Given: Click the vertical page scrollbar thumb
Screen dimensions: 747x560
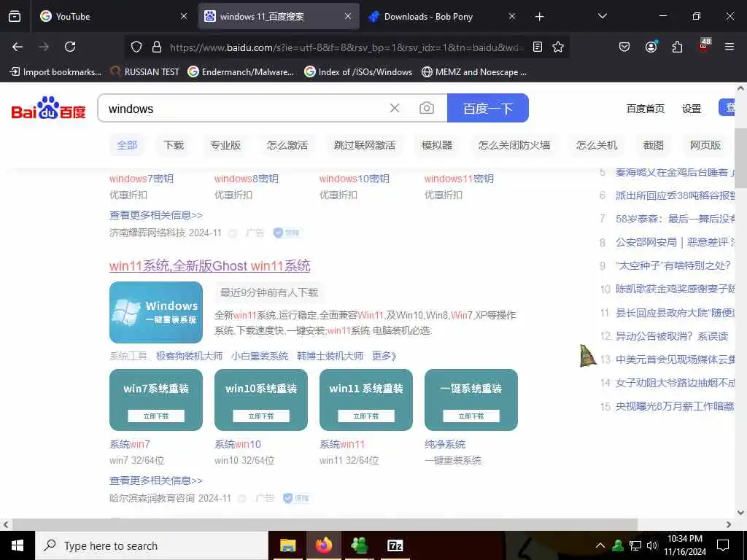Looking at the screenshot, I should point(741,158).
